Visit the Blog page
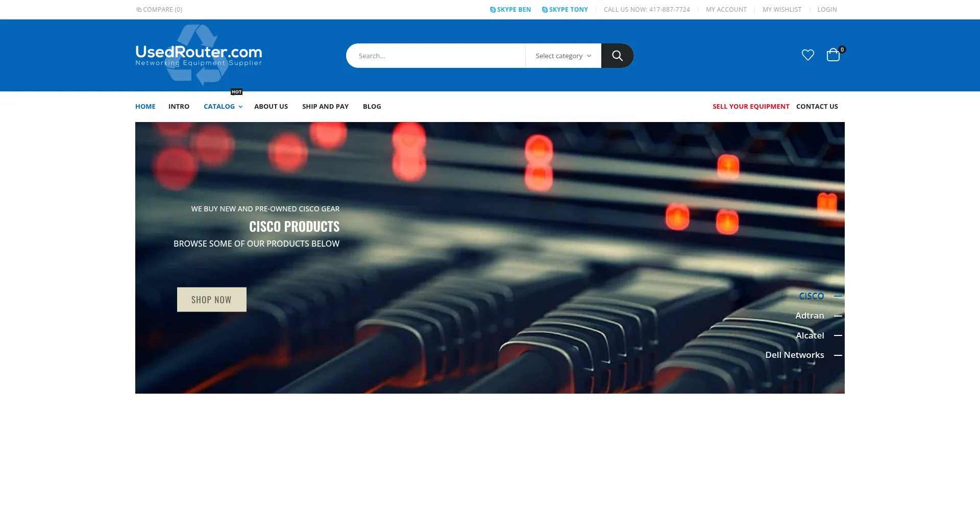This screenshot has width=980, height=507. click(x=372, y=107)
